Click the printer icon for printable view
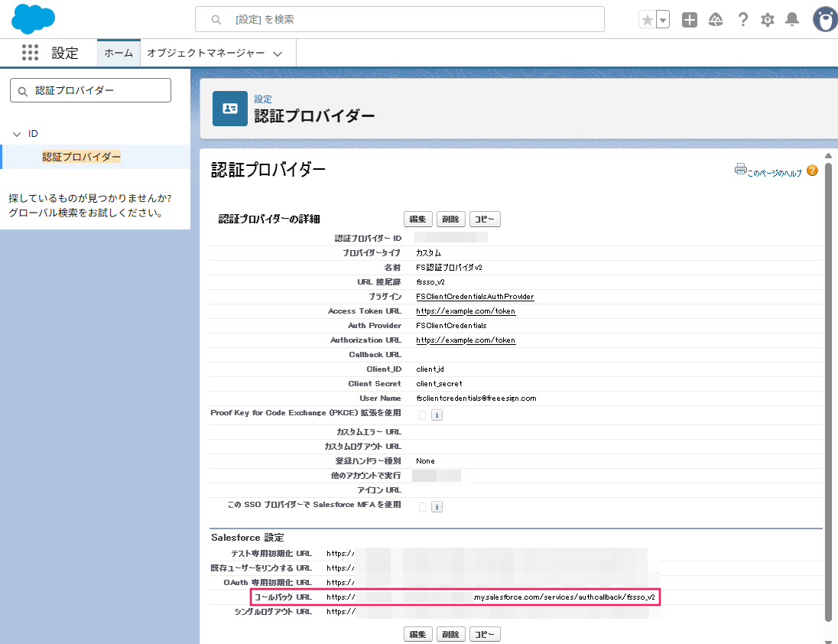Image resolution: width=838 pixels, height=644 pixels. click(x=740, y=169)
